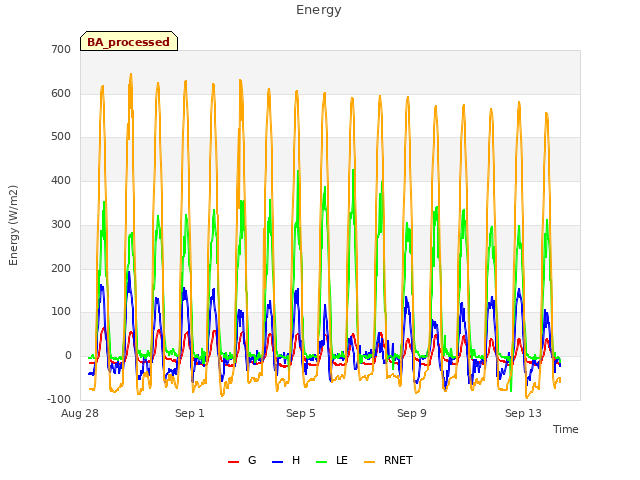Click the 300 y-axis tick label

click(61, 224)
